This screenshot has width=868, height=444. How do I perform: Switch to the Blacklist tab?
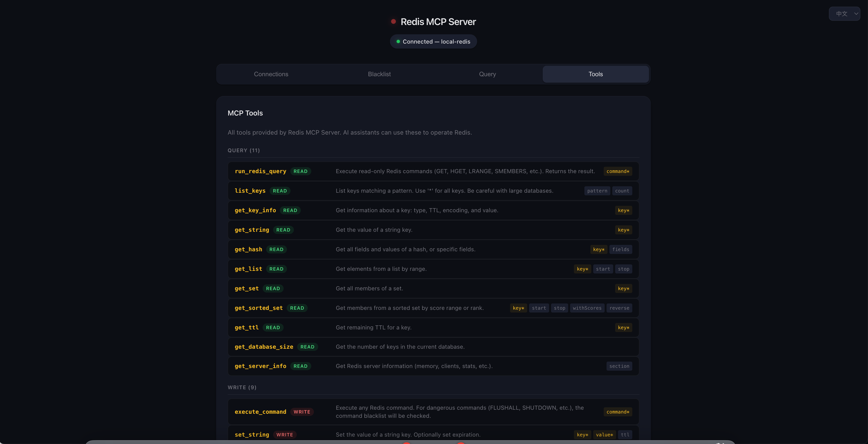pos(379,74)
